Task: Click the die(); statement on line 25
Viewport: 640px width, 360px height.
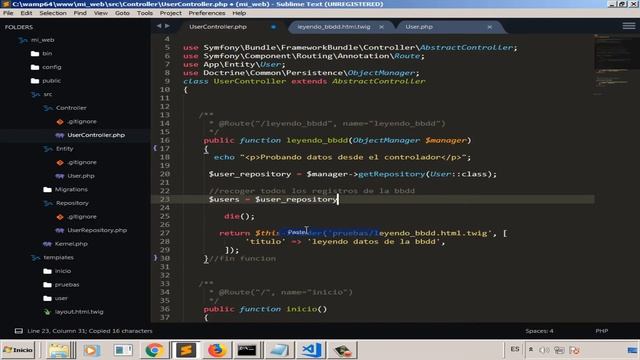Action: click(239, 216)
